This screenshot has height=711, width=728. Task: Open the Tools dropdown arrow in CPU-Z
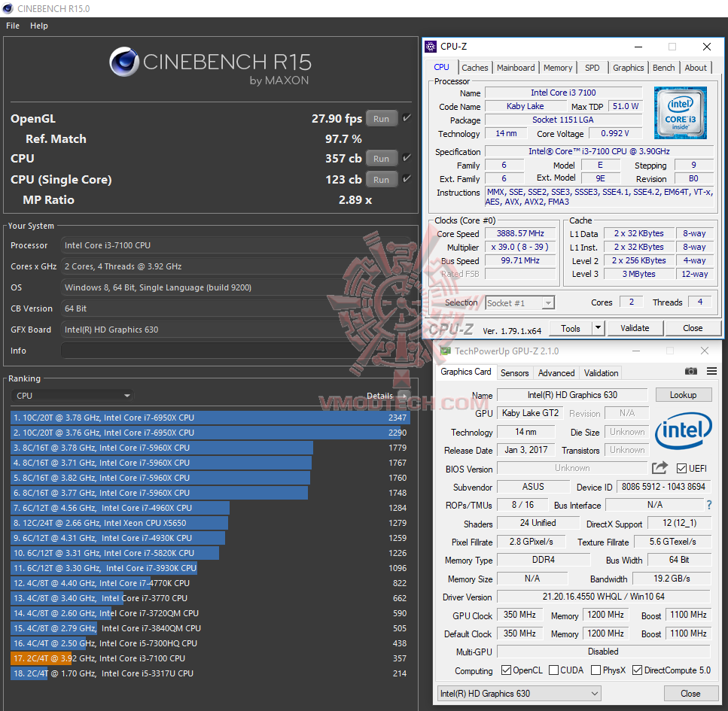598,328
